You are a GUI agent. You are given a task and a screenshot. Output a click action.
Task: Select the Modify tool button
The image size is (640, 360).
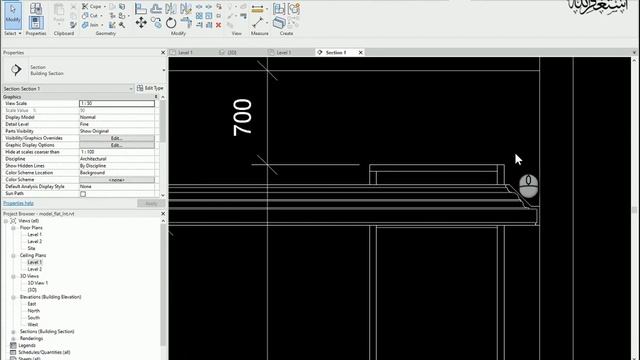point(13,15)
